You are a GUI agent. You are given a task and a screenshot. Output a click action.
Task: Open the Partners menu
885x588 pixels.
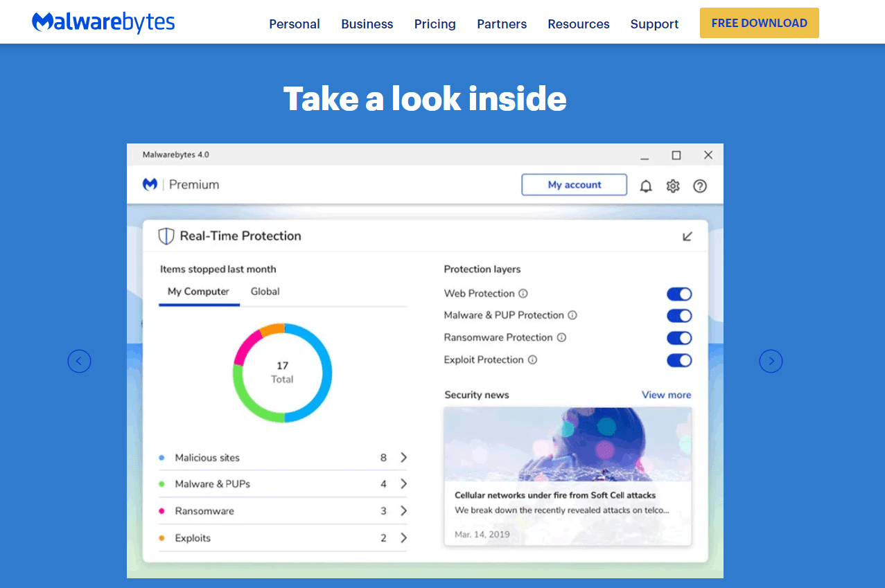(x=502, y=24)
